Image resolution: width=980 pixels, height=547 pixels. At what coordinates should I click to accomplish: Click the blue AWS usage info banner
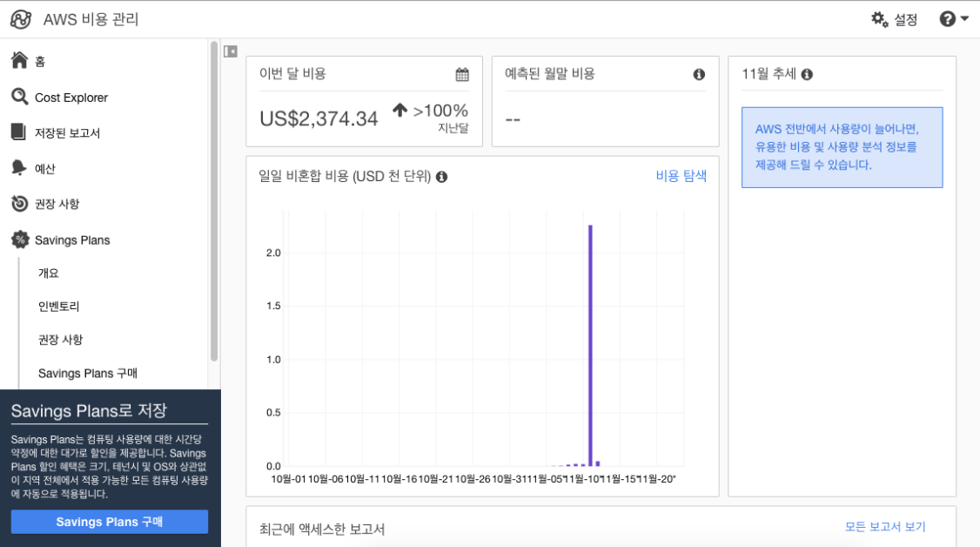(x=842, y=147)
